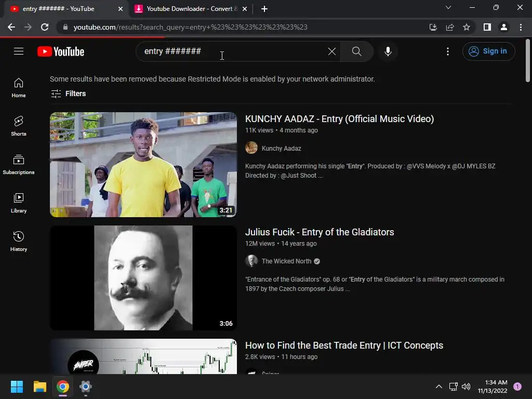Open the trade chart video thumbnail
Screen dimensions: 532x399
click(x=143, y=356)
